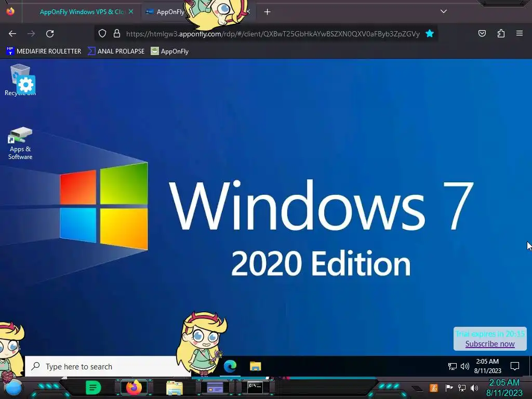The image size is (532, 399).
Task: Open the Firefox hamburger application menu
Action: tap(520, 33)
